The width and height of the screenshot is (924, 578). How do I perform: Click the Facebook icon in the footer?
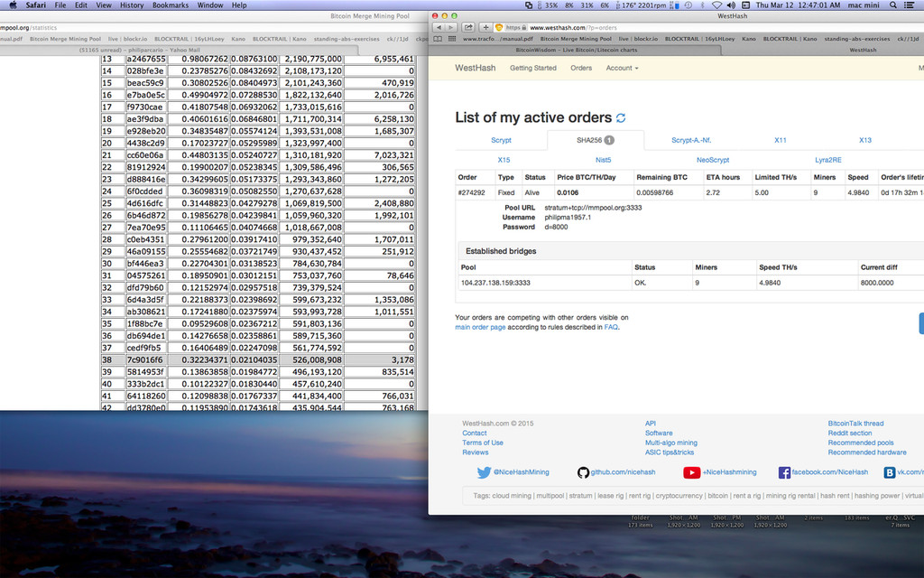click(x=784, y=472)
